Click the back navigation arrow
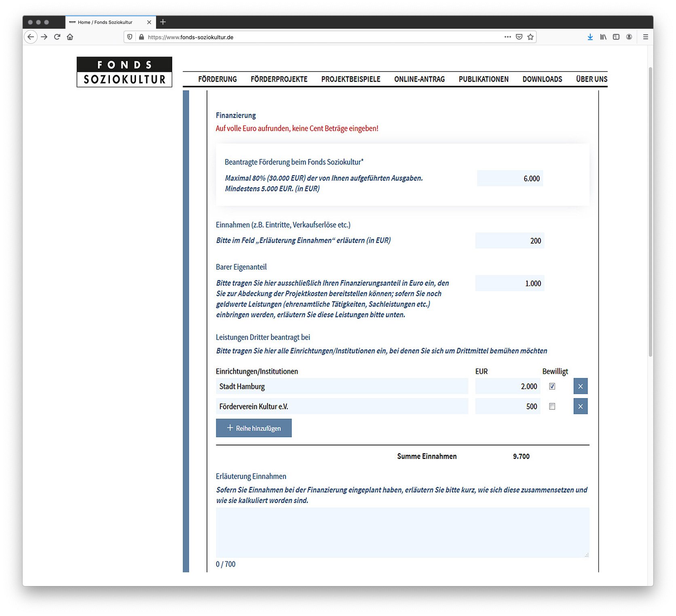Image resolution: width=676 pixels, height=616 pixels. (x=31, y=37)
